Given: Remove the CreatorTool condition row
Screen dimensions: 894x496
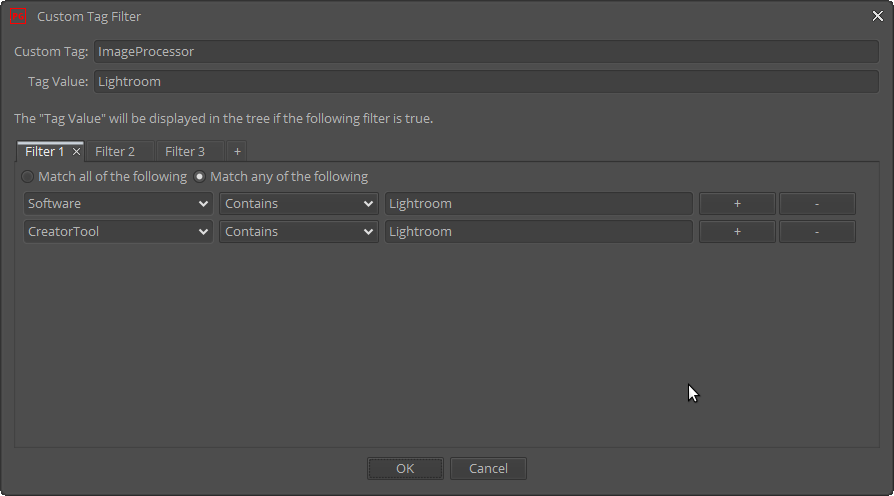Looking at the screenshot, I should click(x=817, y=231).
